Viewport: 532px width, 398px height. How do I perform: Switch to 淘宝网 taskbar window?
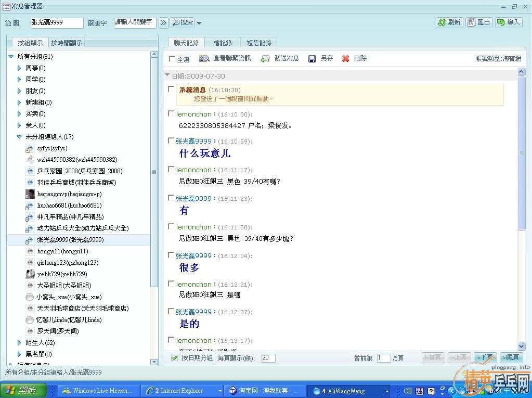point(265,391)
